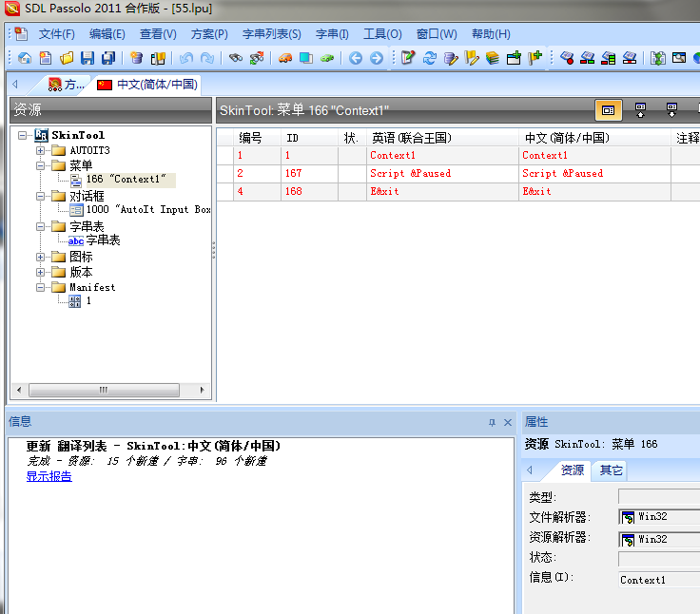Open the 工具(O) menu
Screen dimensions: 700x614
(382, 34)
